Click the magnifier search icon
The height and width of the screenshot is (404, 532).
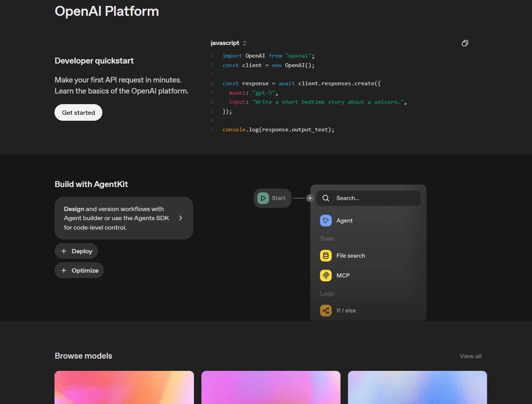326,198
